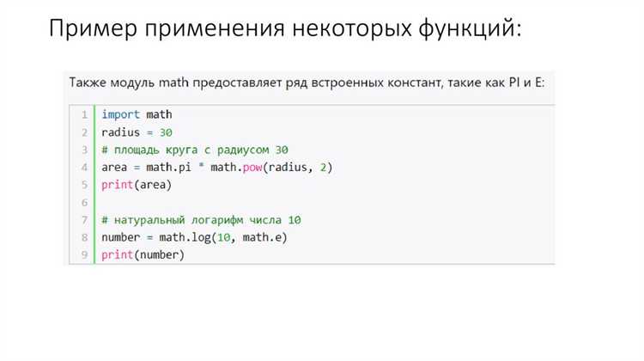644x361 pixels.
Task: Click the sentence "Также модуль math предоставляет ряд..."
Action: coord(307,83)
